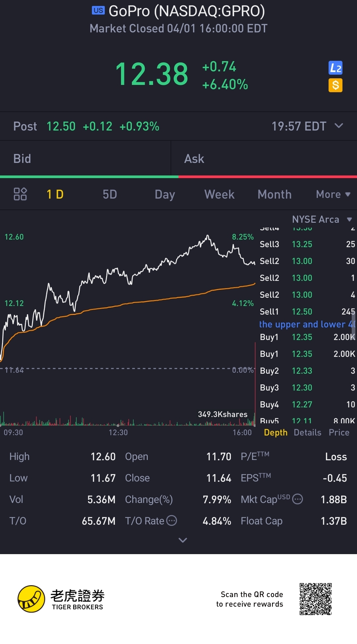Tap the info icon next to Mkt Cap
Image resolution: width=357 pixels, height=644 pixels.
click(x=298, y=499)
